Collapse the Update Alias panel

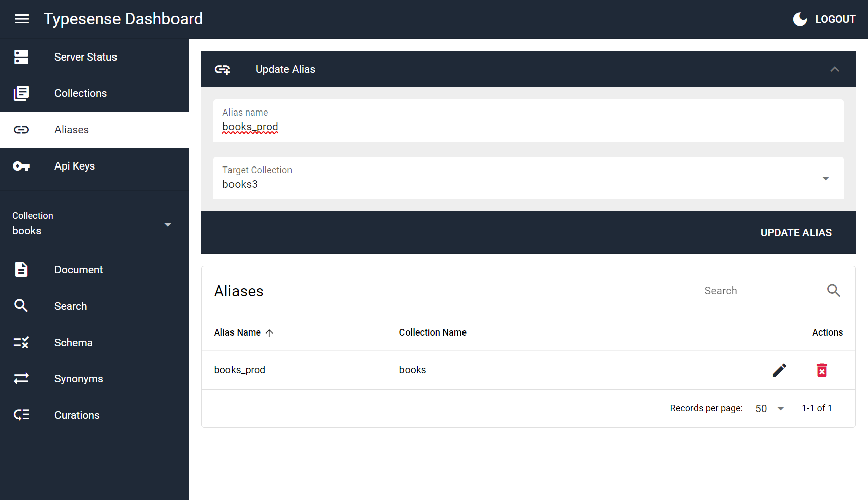coord(835,69)
